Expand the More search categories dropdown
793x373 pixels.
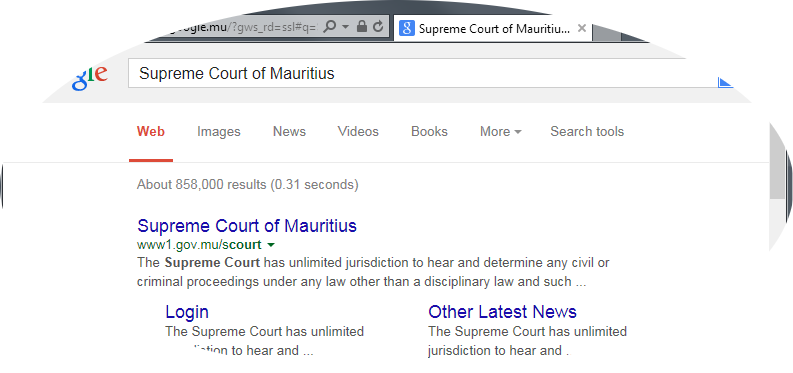[500, 131]
